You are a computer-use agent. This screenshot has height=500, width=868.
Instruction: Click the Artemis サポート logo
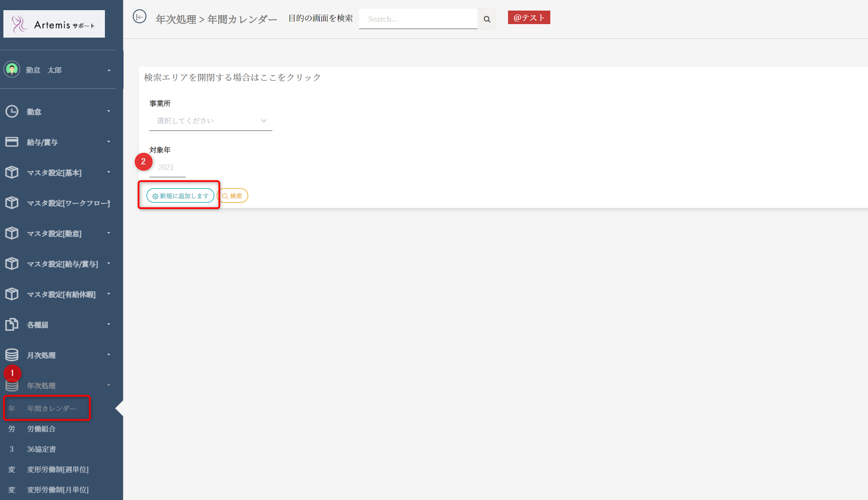click(x=54, y=25)
